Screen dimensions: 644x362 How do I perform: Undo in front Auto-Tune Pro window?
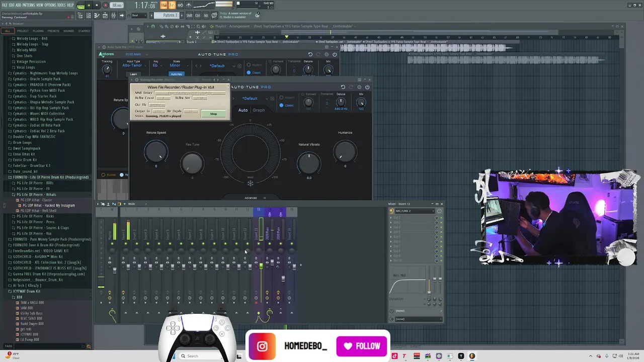point(343,87)
